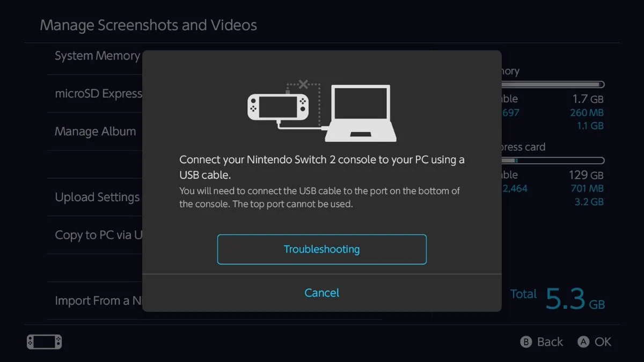Image resolution: width=644 pixels, height=362 pixels.
Task: Click the Troubleshooting button
Action: [x=321, y=249]
